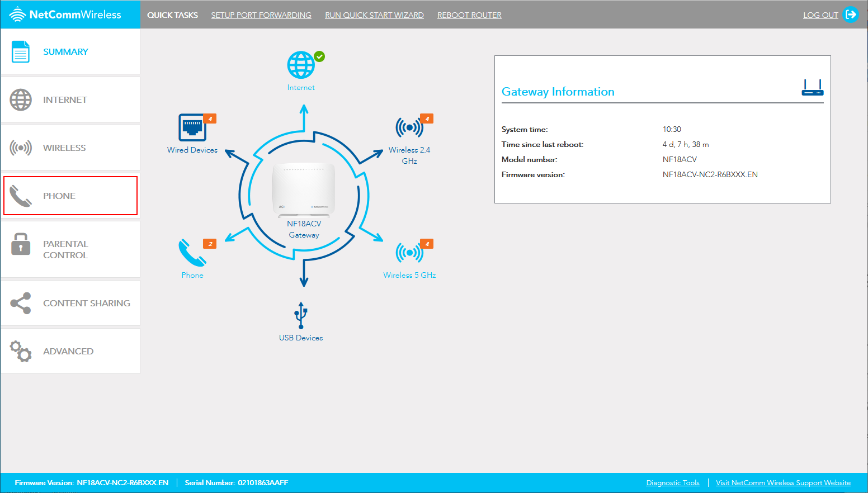Open the Summary menu item
Viewport: 868px width, 493px height.
click(70, 51)
